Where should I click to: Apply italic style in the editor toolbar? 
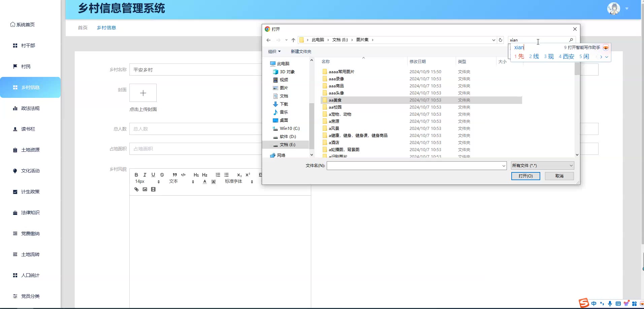click(145, 175)
